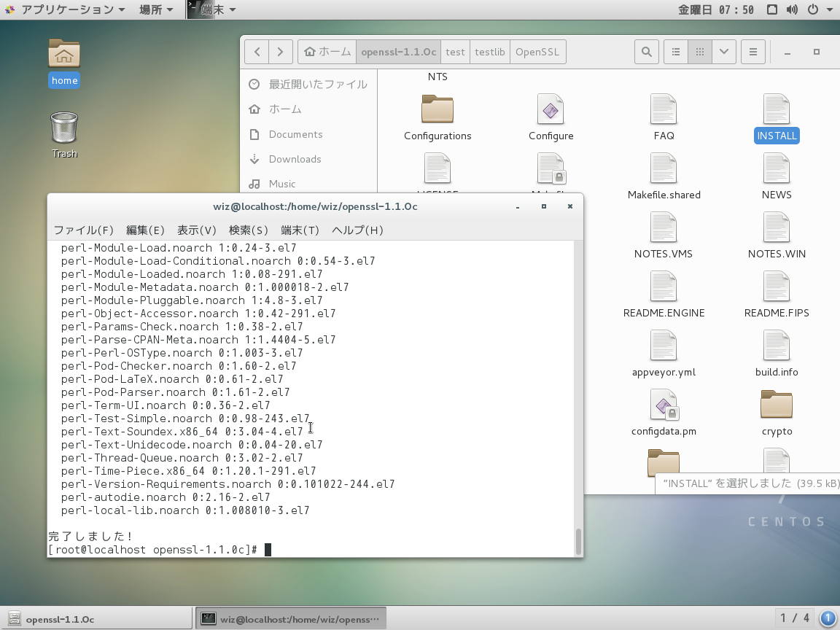
Task: Open terminal ヘルプ(H) menu
Action: (x=357, y=230)
